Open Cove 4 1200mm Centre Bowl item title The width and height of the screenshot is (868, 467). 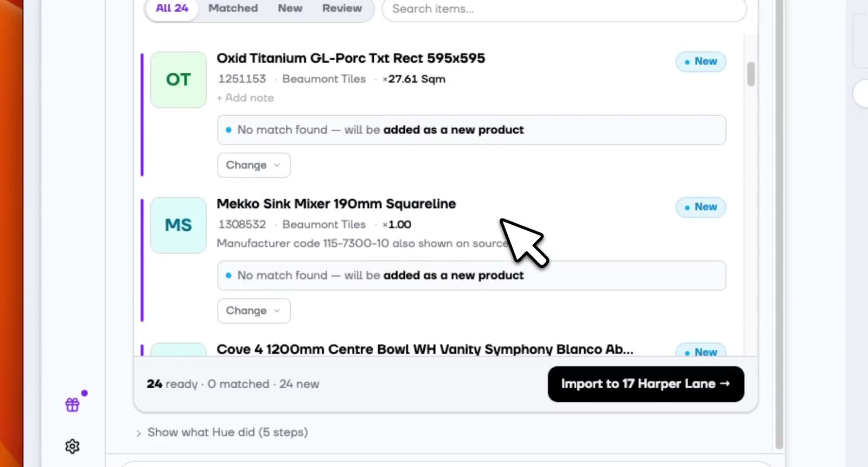click(x=425, y=349)
